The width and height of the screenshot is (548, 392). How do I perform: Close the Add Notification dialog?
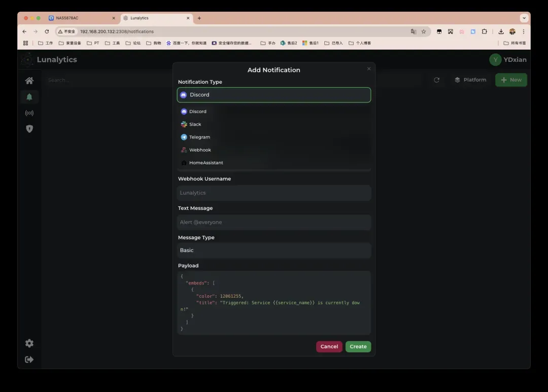(x=369, y=69)
